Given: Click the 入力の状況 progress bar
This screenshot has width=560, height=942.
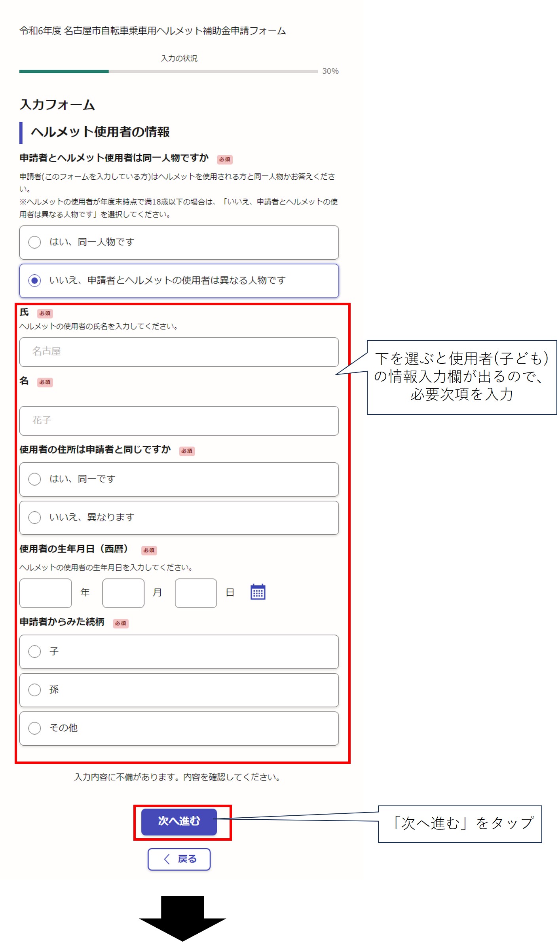Looking at the screenshot, I should (x=168, y=72).
